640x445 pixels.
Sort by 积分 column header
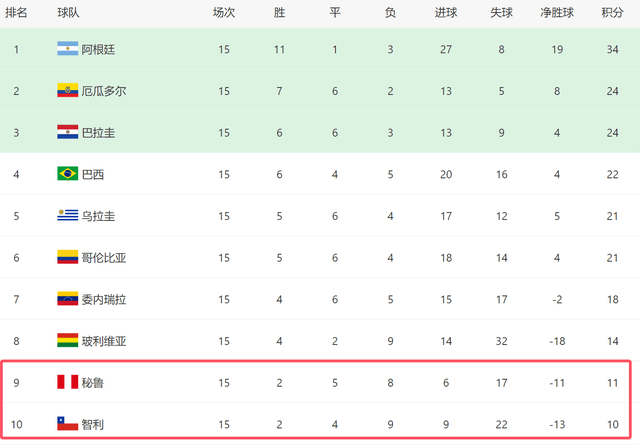tap(612, 13)
